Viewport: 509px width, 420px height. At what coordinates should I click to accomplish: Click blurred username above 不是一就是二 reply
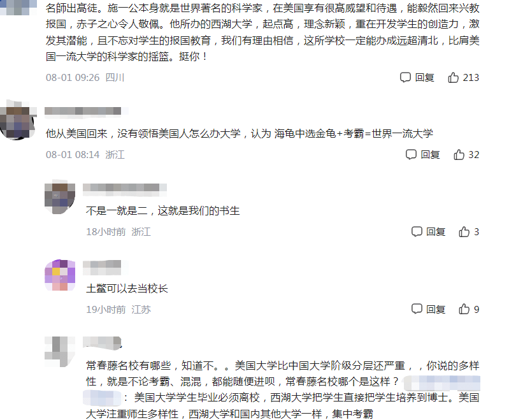pos(125,188)
